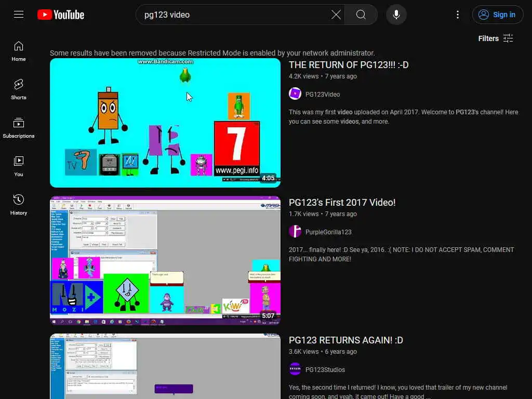Open Subscriptions in the sidebar
The image size is (532, 399).
click(x=19, y=128)
